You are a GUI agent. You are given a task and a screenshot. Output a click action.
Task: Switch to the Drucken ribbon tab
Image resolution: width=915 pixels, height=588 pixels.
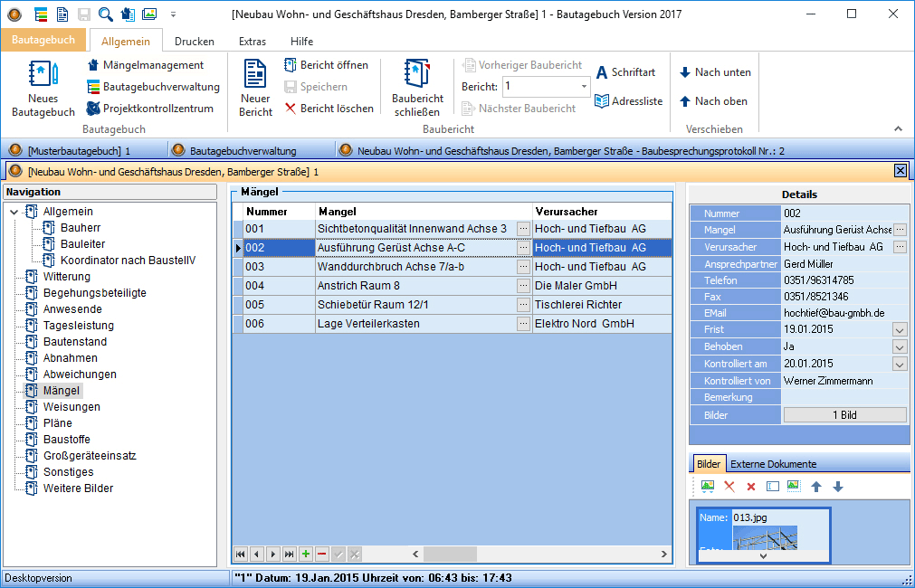(x=195, y=42)
